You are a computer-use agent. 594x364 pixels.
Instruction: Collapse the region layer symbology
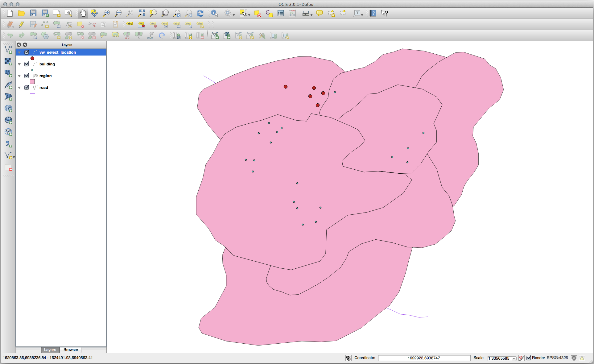[x=19, y=76]
